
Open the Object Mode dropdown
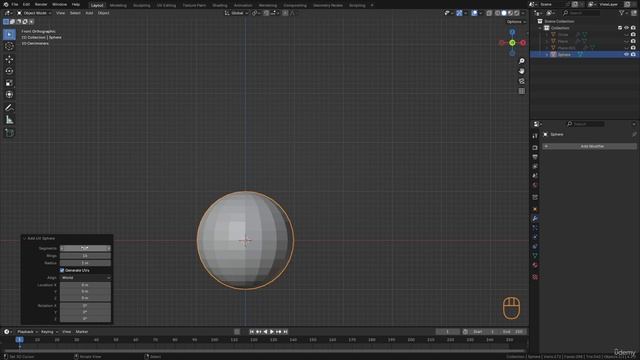[34, 13]
